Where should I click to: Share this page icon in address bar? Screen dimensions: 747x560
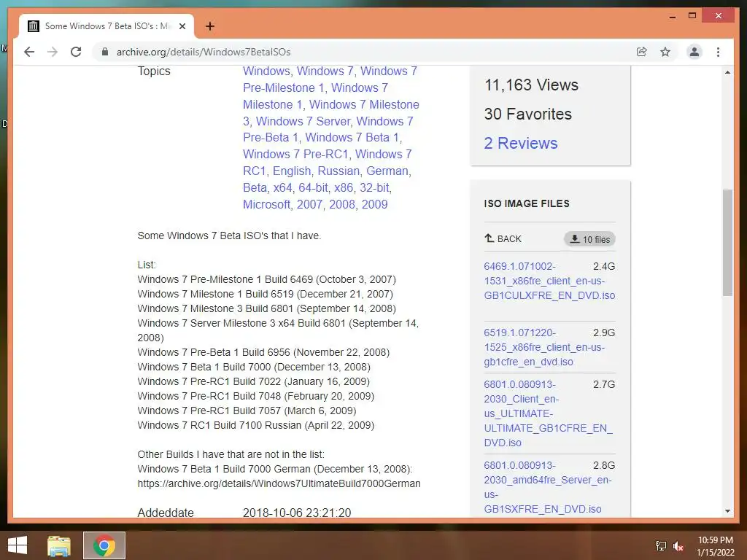click(642, 52)
